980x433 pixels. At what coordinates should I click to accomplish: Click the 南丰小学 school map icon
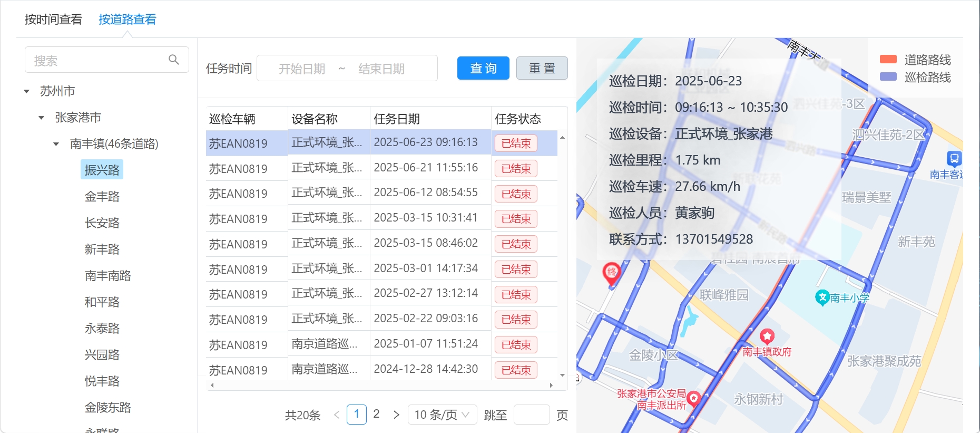click(x=822, y=298)
